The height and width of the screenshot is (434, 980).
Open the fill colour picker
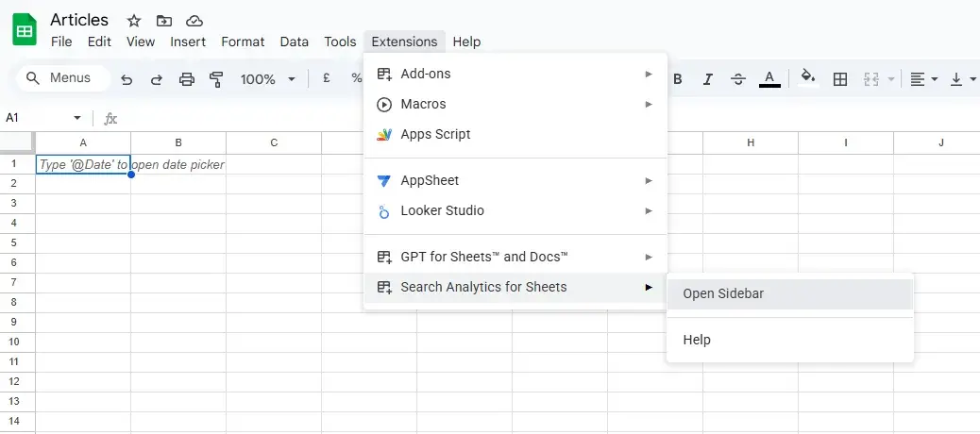(x=809, y=78)
